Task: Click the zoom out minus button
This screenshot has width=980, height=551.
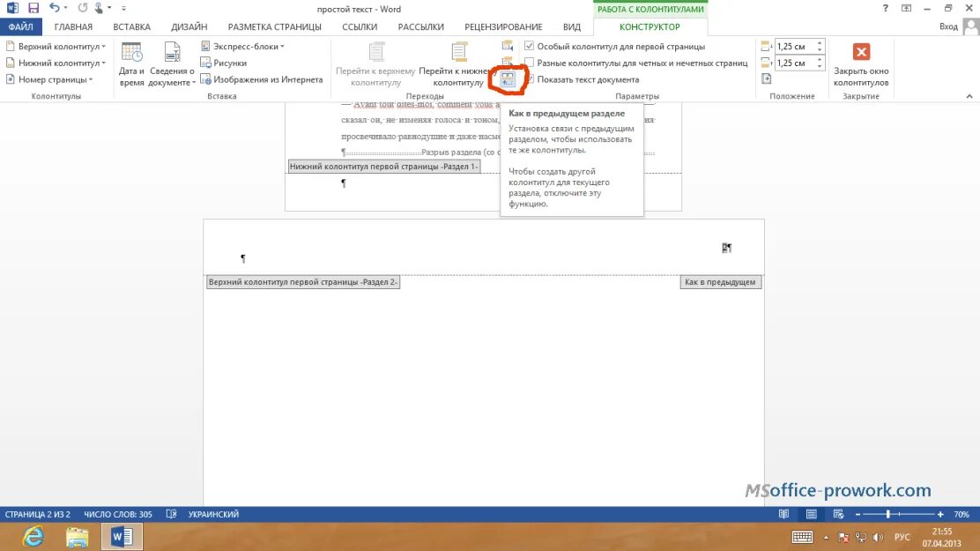Action: (857, 514)
